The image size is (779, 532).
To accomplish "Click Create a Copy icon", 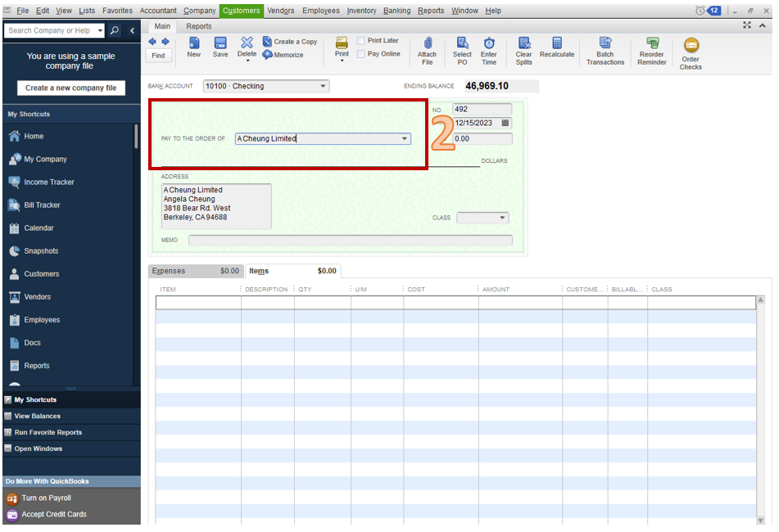I will (x=267, y=42).
